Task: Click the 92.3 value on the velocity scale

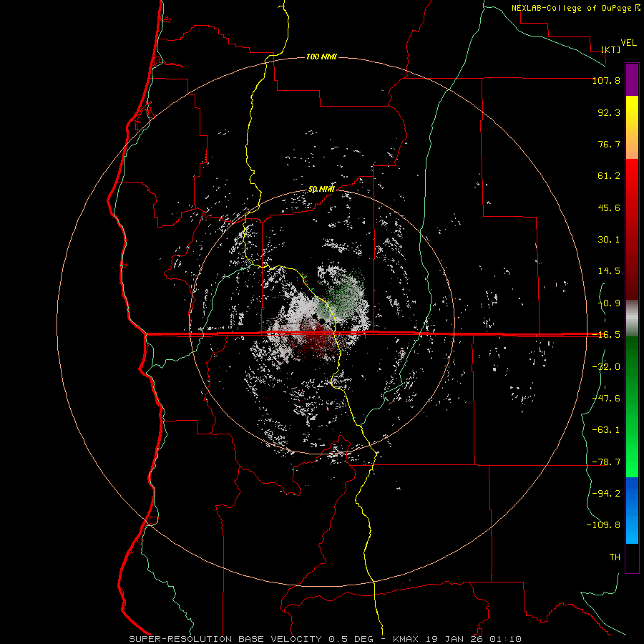Action: pyautogui.click(x=609, y=112)
